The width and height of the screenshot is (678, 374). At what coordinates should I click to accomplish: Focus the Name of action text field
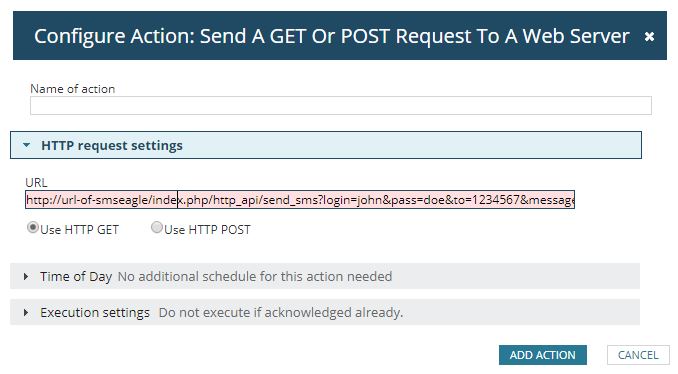[x=341, y=105]
